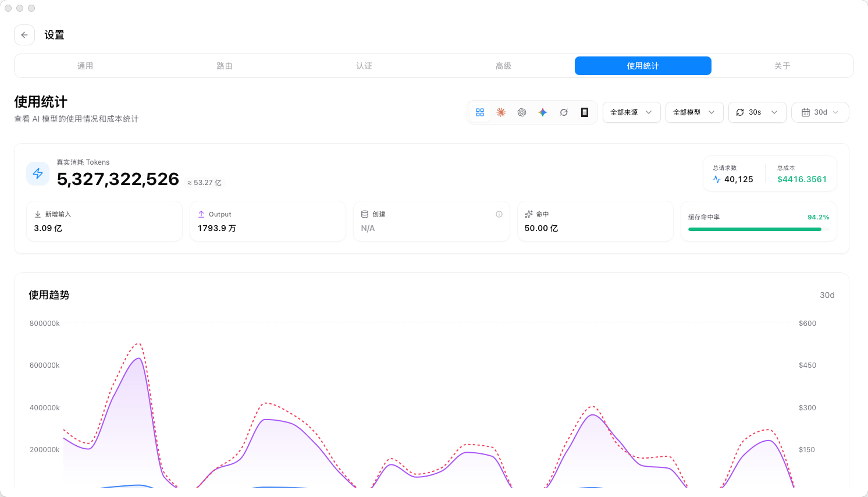The image size is (868, 497).
Task: Switch to the 通用 tab
Action: 85,66
